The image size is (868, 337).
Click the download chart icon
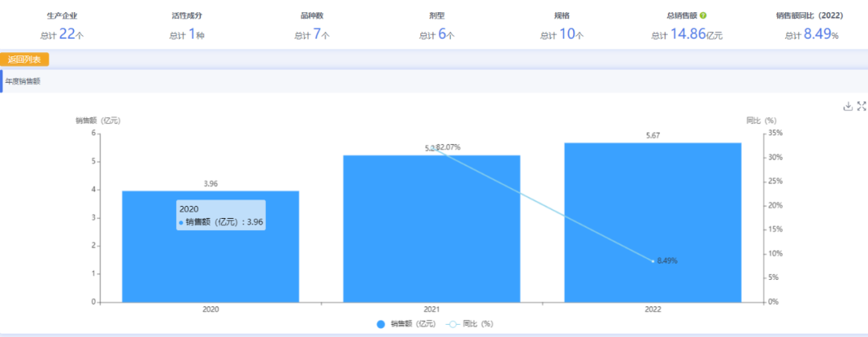click(x=847, y=106)
